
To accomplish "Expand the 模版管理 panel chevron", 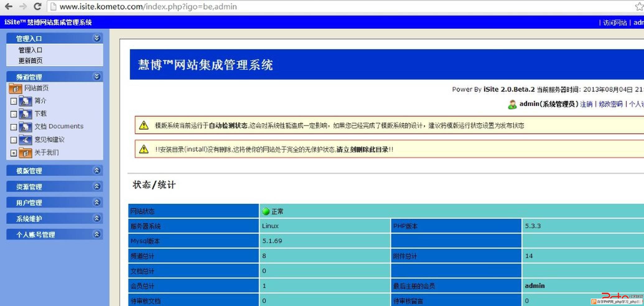I will tap(97, 170).
